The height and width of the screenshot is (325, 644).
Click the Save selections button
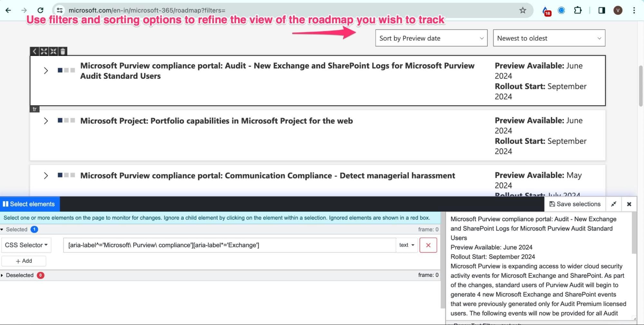pos(575,204)
